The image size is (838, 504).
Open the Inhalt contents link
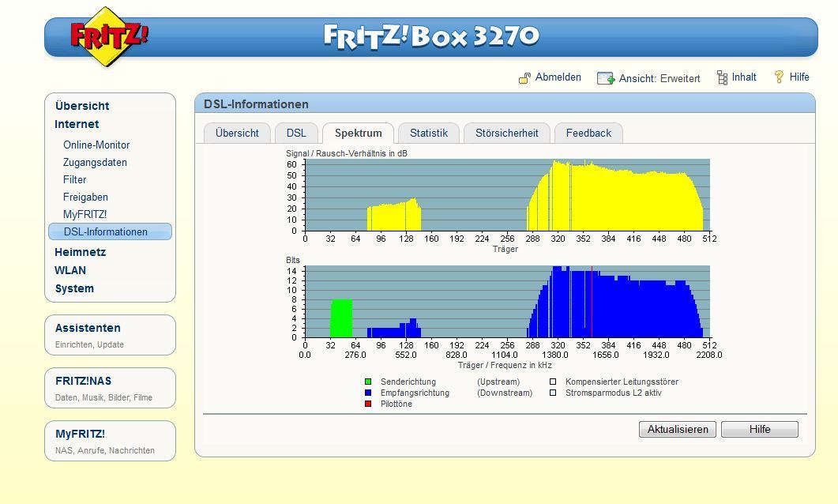click(744, 77)
